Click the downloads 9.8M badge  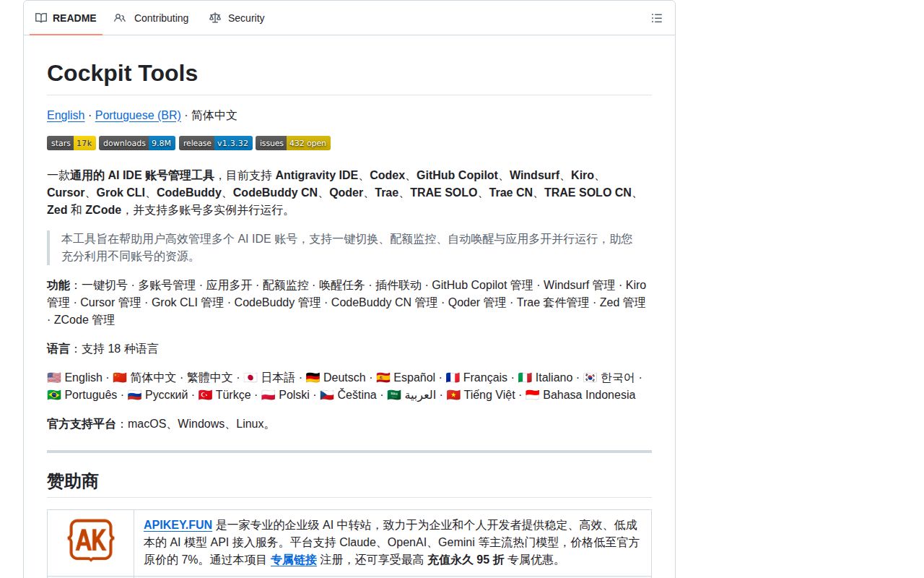point(137,143)
